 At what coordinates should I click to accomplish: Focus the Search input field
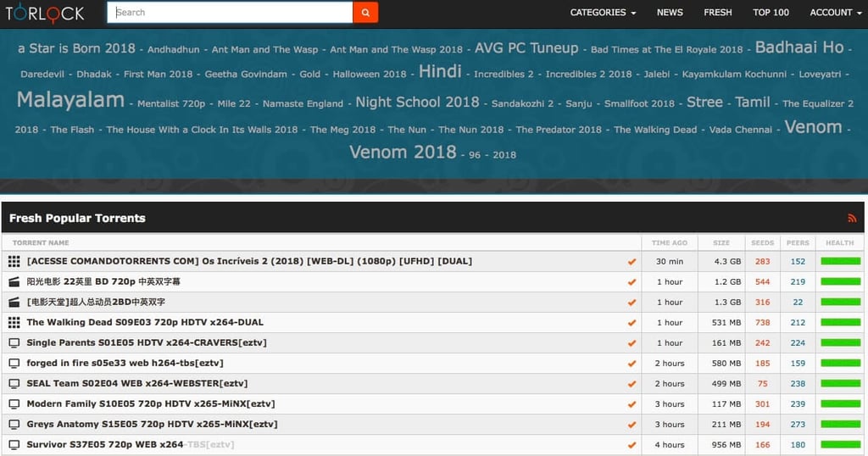click(x=230, y=12)
